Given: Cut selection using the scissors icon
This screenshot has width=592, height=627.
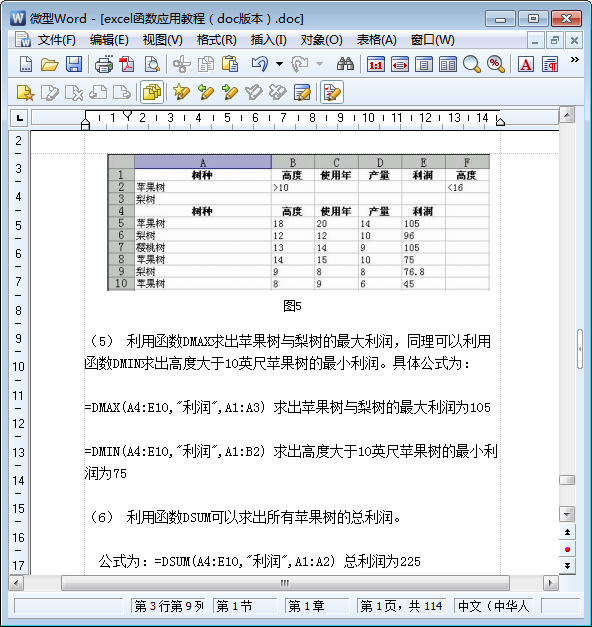Looking at the screenshot, I should [182, 64].
